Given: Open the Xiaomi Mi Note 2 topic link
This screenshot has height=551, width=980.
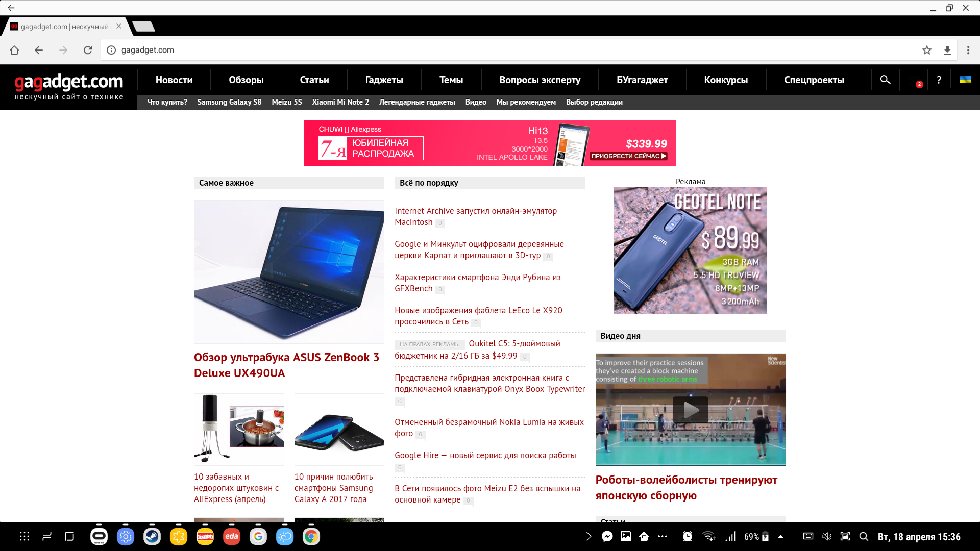Looking at the screenshot, I should 340,102.
